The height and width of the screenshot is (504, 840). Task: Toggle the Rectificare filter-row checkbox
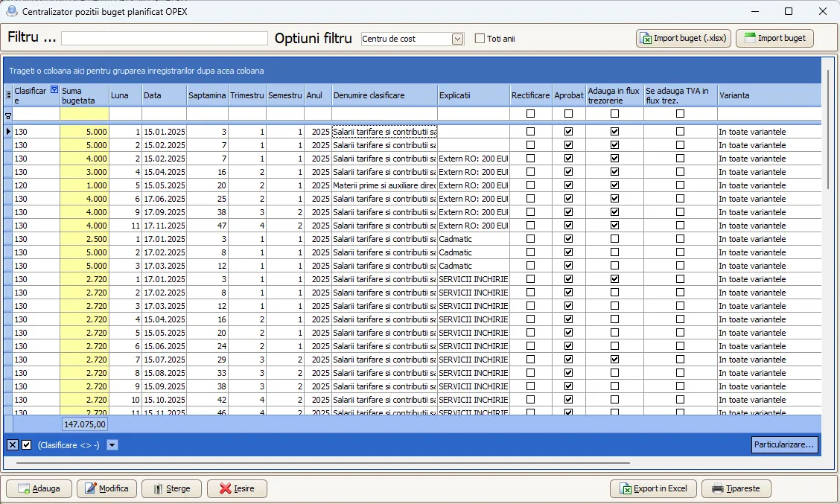(x=531, y=114)
